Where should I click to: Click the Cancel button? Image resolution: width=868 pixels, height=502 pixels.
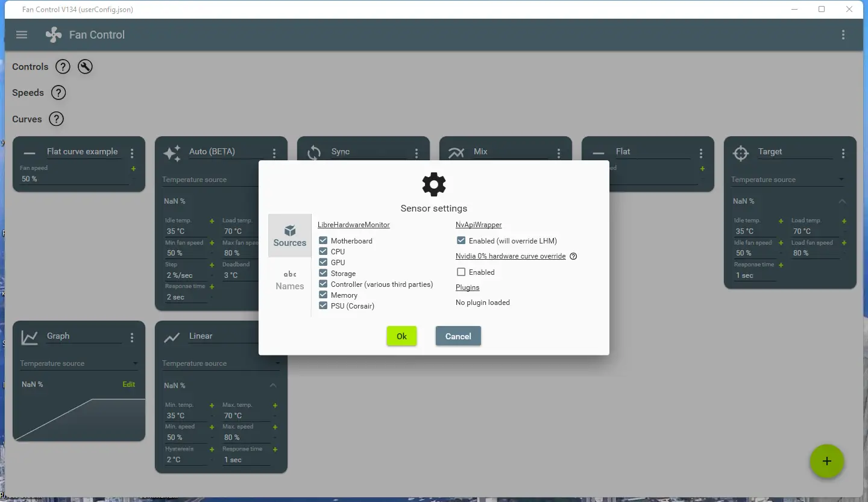coord(458,336)
